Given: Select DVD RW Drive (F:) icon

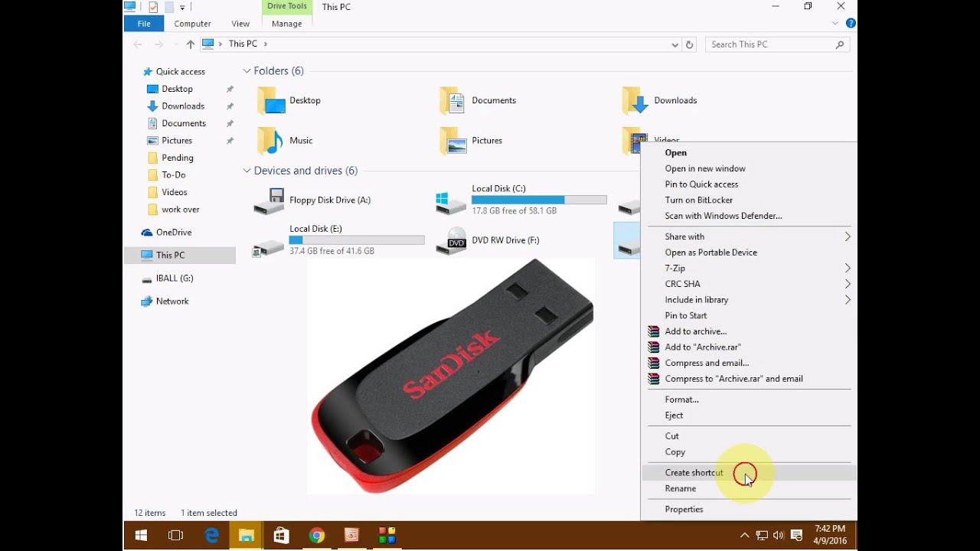Looking at the screenshot, I should [451, 242].
